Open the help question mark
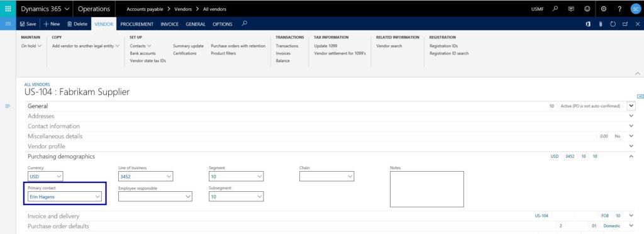Screen dimensions: 644x234 (619, 9)
